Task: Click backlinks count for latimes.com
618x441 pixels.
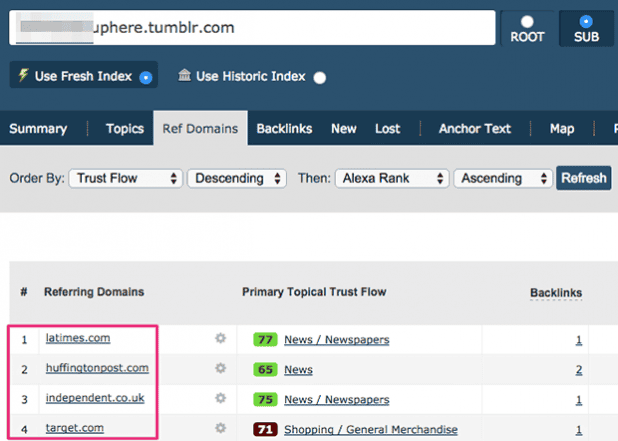Action: 579,340
